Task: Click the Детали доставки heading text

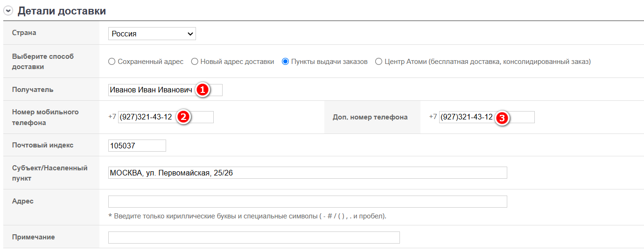Action: tap(62, 11)
